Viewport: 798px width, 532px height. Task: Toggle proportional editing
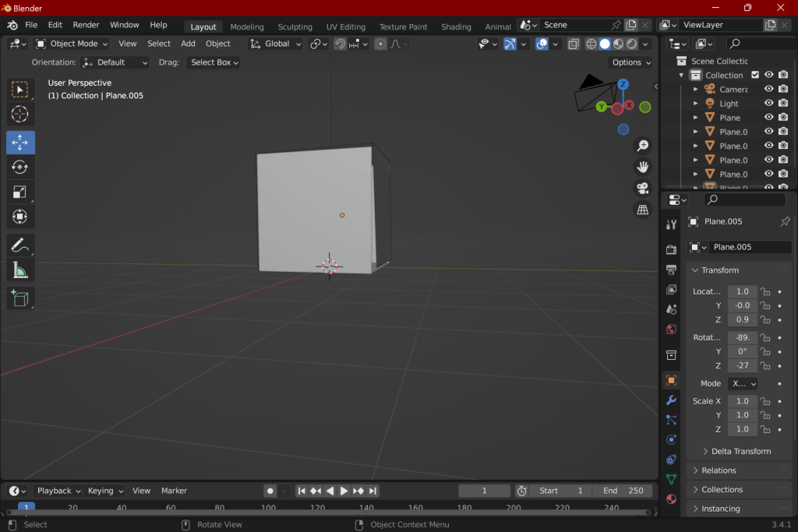coord(380,44)
